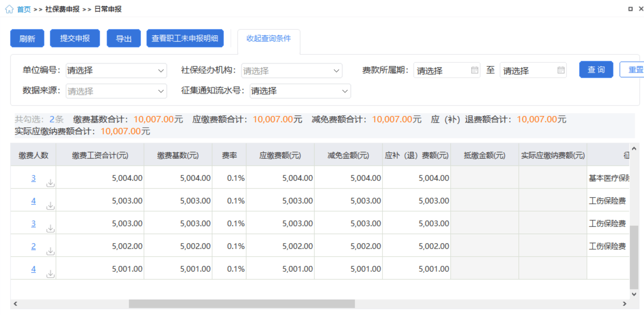Viewport: 644px width, 315px height.
Task: Click the 查询 button
Action: pyautogui.click(x=596, y=70)
